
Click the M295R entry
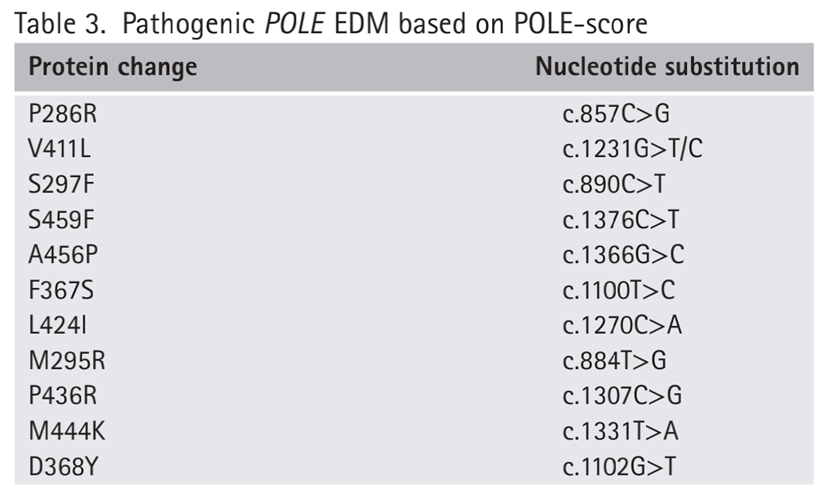(65, 360)
